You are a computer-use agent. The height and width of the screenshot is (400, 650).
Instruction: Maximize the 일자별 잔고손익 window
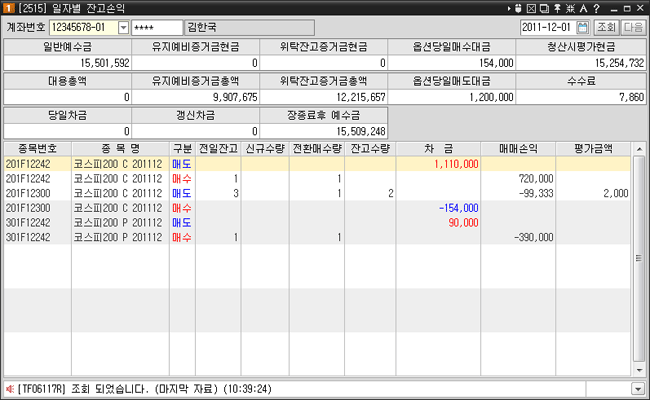(627, 8)
